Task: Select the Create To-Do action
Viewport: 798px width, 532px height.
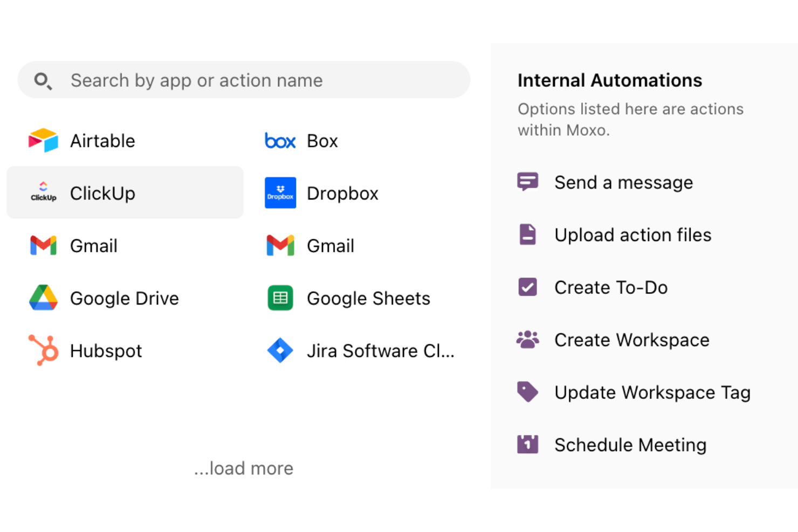Action: [x=593, y=287]
